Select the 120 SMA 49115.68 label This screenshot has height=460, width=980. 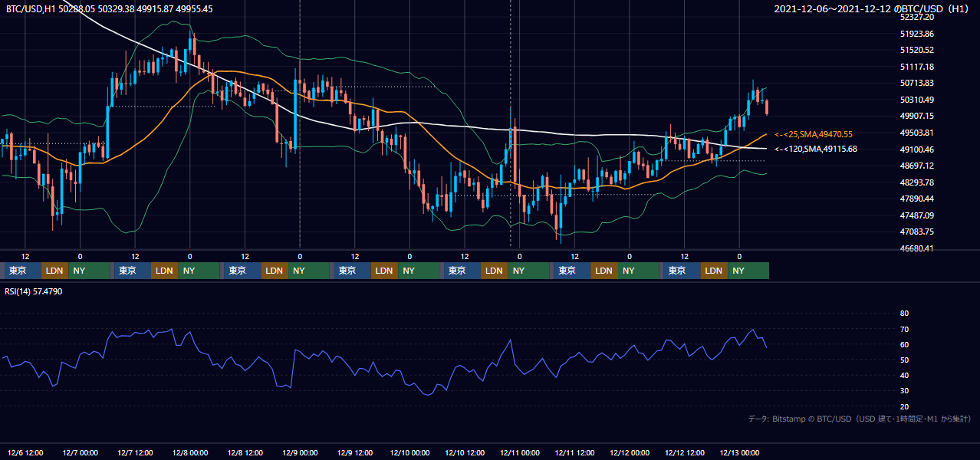point(816,149)
